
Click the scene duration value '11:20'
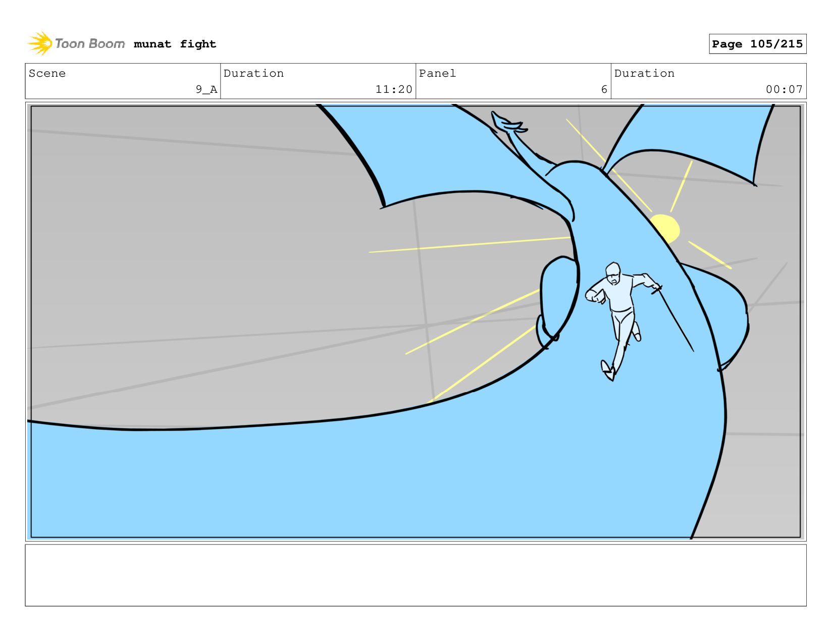click(x=394, y=89)
